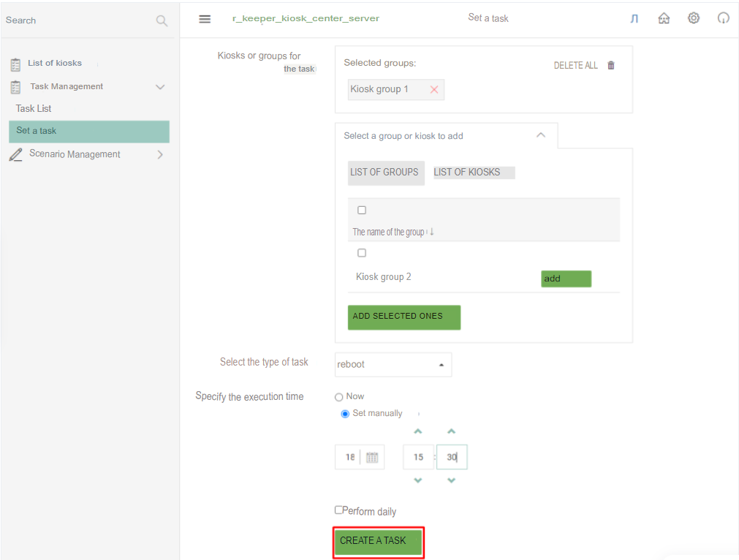Check the Kiosk group 2 checkbox
Screen dimensions: 739x560
pos(362,253)
